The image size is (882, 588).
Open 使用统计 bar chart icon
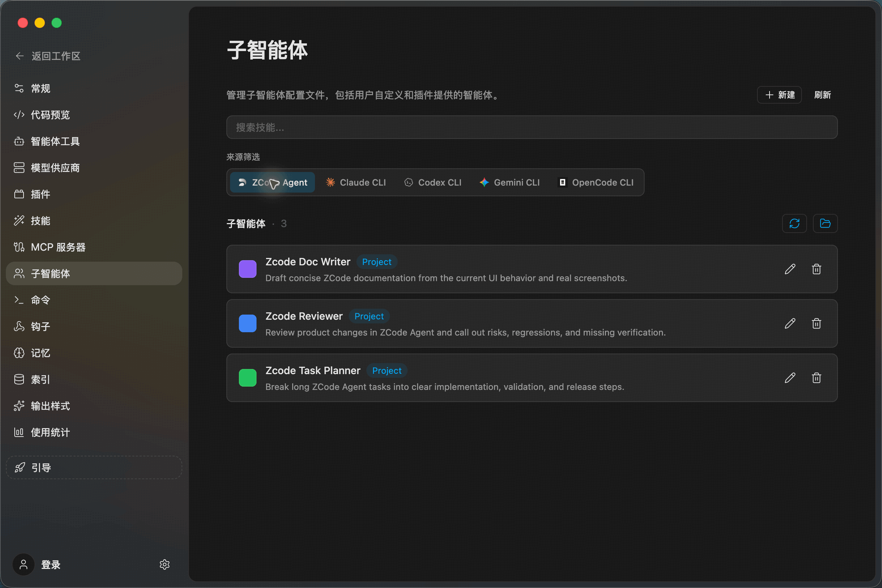19,433
